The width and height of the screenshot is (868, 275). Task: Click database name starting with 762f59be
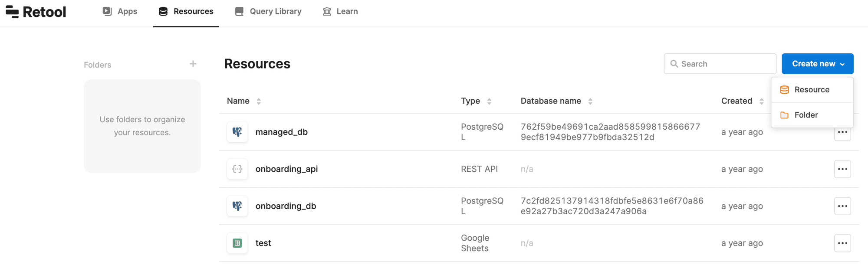610,132
